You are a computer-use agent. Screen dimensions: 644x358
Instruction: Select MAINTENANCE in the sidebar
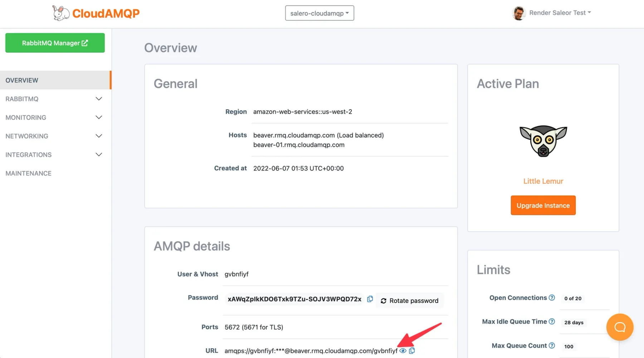(x=28, y=173)
